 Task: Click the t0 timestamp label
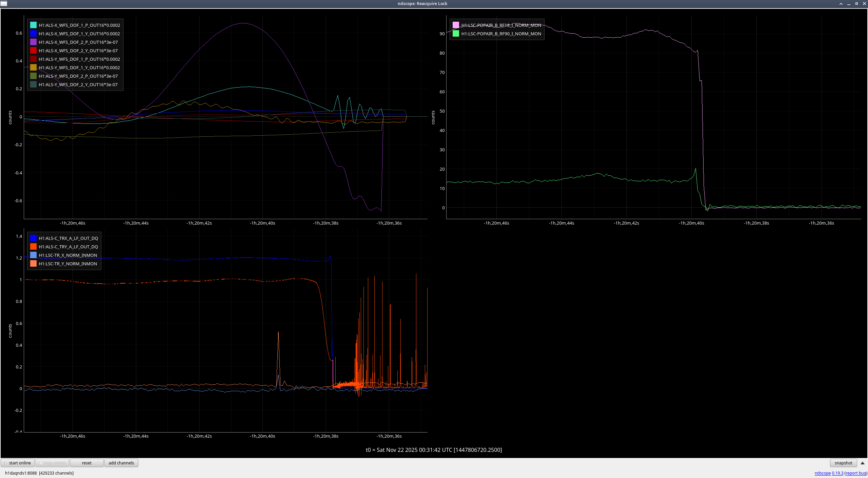[434, 450]
